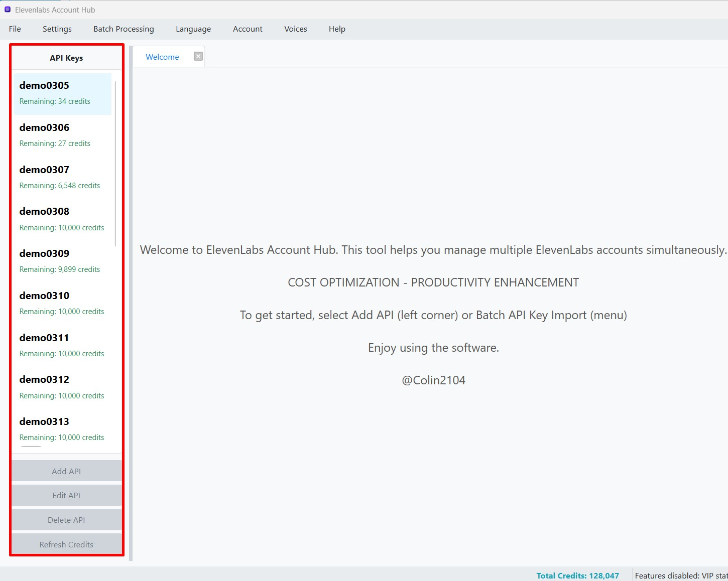Viewport: 728px width, 581px height.
Task: Click the Elevenlabs Account Hub app icon
Action: click(x=8, y=10)
